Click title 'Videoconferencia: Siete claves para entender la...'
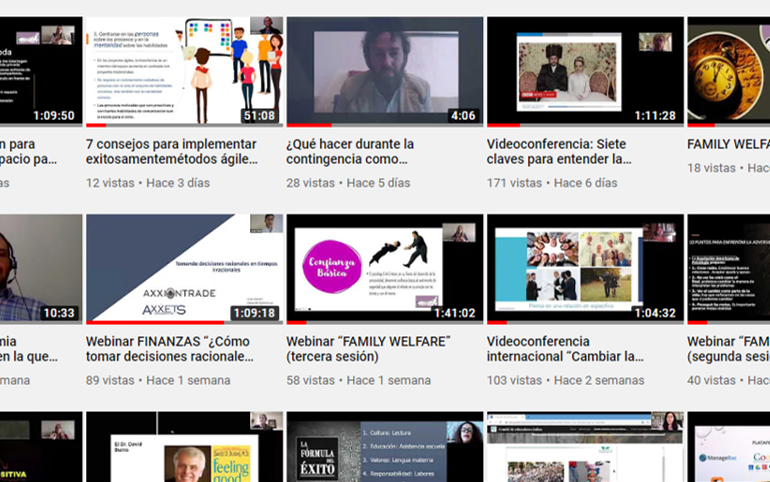This screenshot has width=770, height=482. coord(559,152)
